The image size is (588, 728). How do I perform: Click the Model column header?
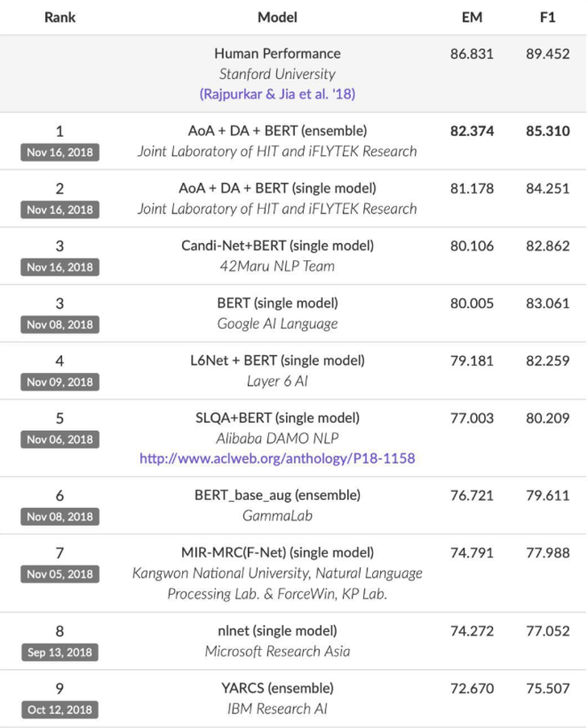[277, 18]
